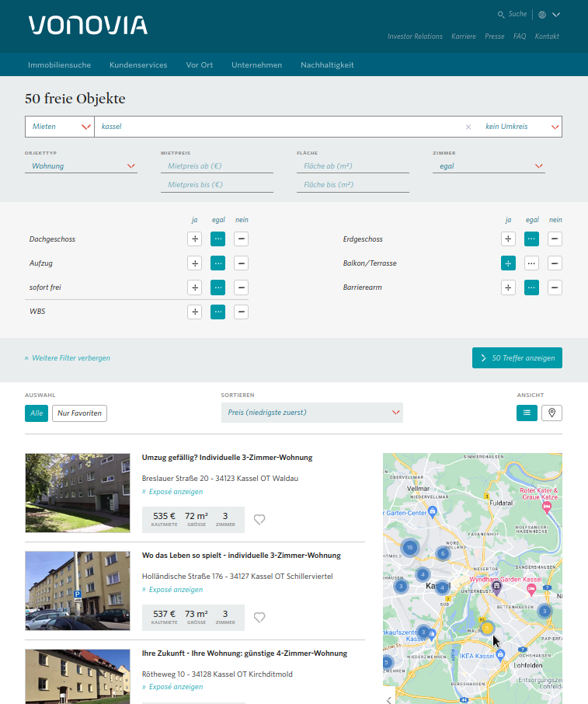Favorite the Breslauer Straße 20 apartment
Screen dimensions: 588x704
tap(259, 520)
